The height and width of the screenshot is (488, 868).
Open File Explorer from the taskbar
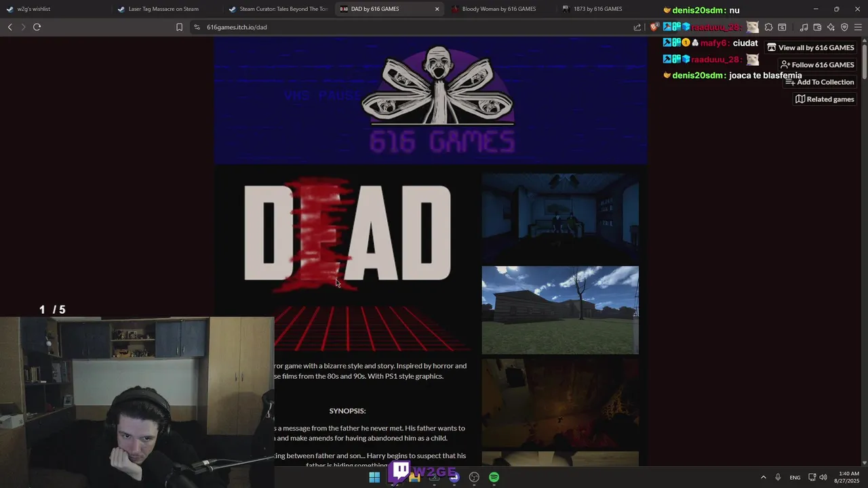(x=414, y=477)
